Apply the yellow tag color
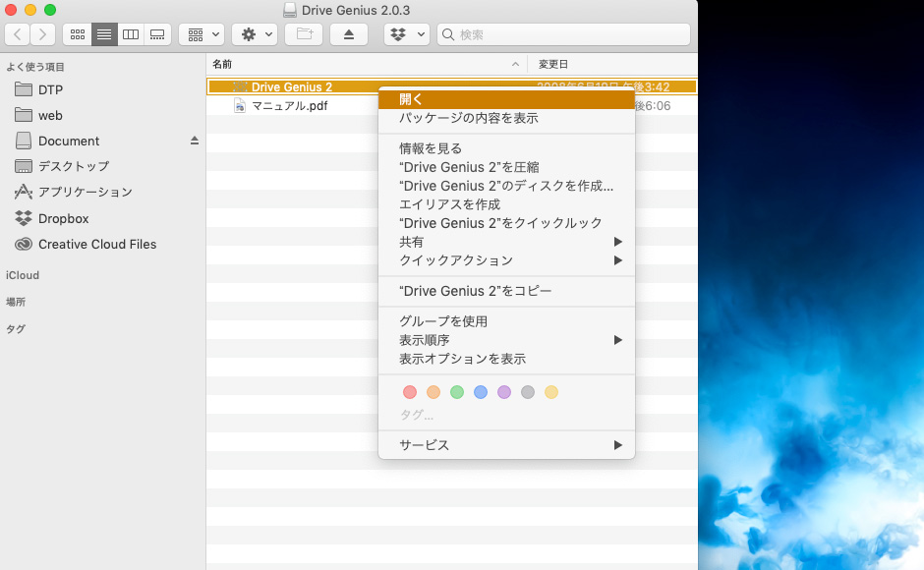924x570 pixels. 551,392
